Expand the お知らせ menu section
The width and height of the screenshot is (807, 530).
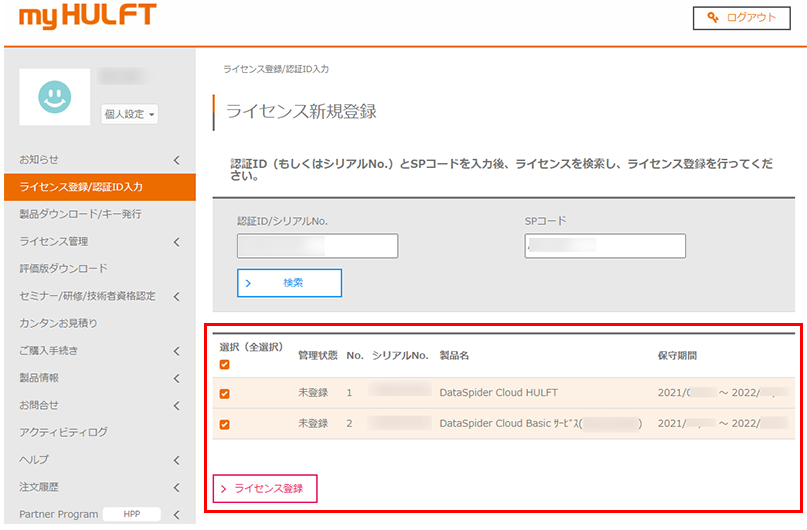coord(98,160)
